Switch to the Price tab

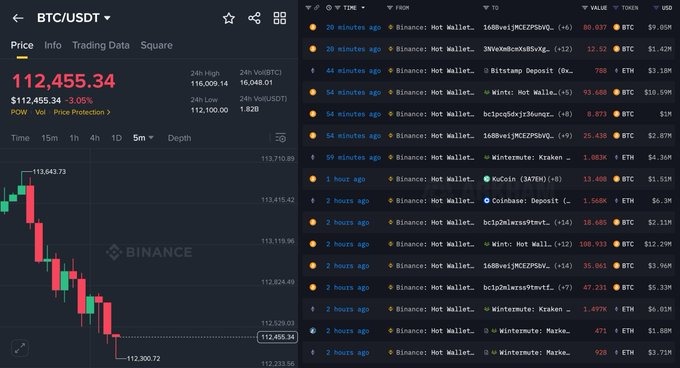coord(22,45)
